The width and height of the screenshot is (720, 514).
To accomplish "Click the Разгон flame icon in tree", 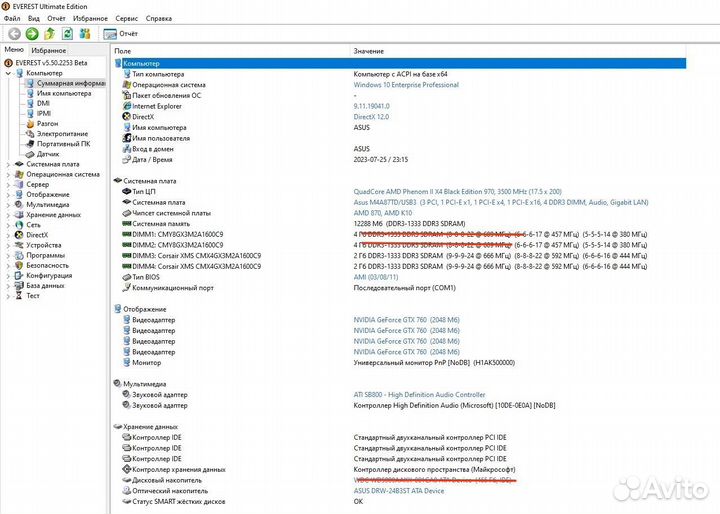I will click(30, 124).
